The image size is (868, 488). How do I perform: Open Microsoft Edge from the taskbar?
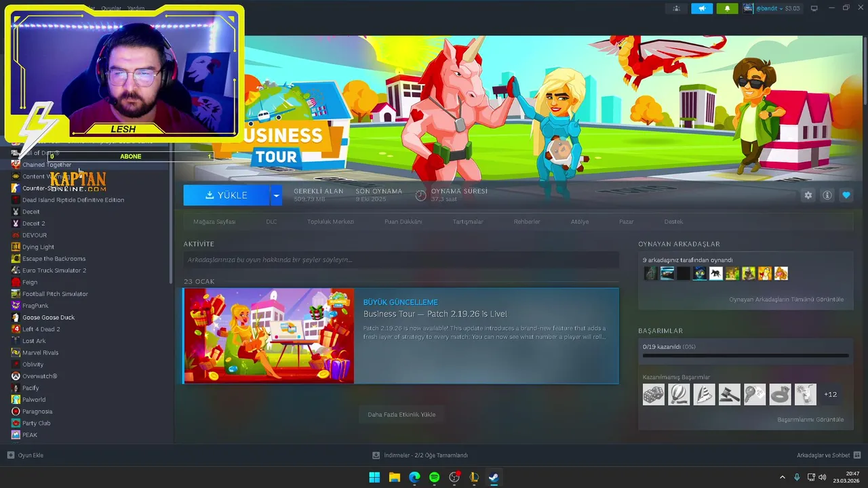(414, 477)
